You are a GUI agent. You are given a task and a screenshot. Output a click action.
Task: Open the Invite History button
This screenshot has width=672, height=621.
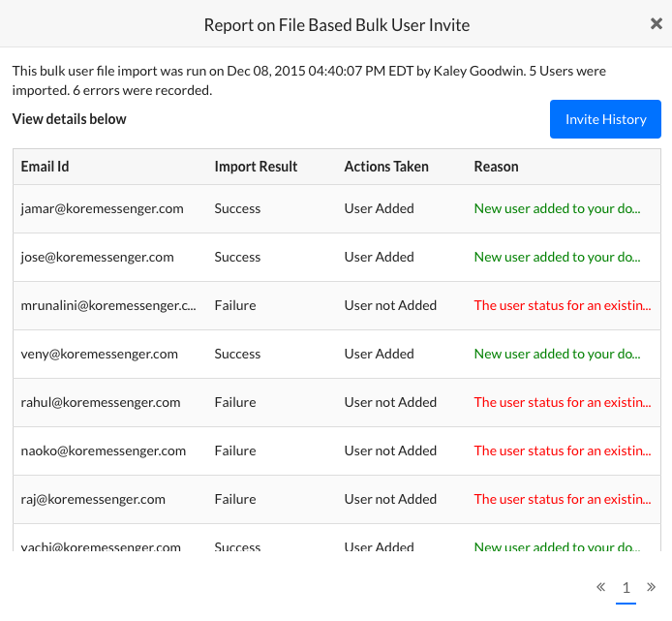coord(605,119)
